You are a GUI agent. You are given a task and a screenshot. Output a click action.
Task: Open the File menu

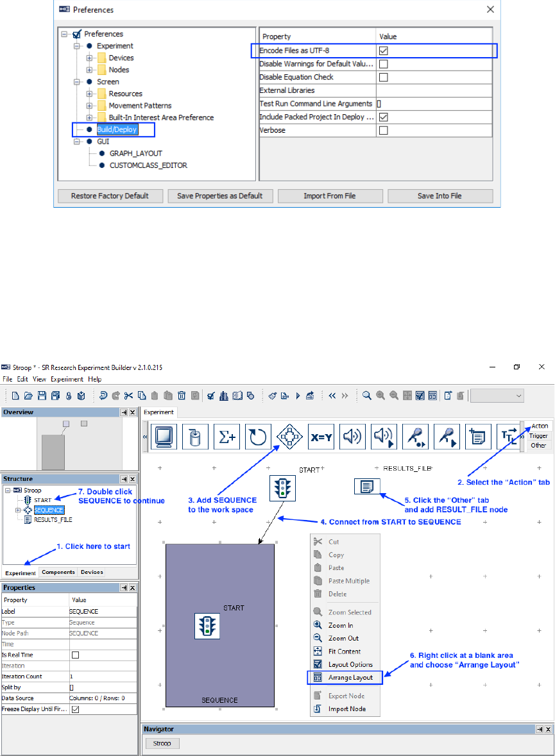point(7,380)
